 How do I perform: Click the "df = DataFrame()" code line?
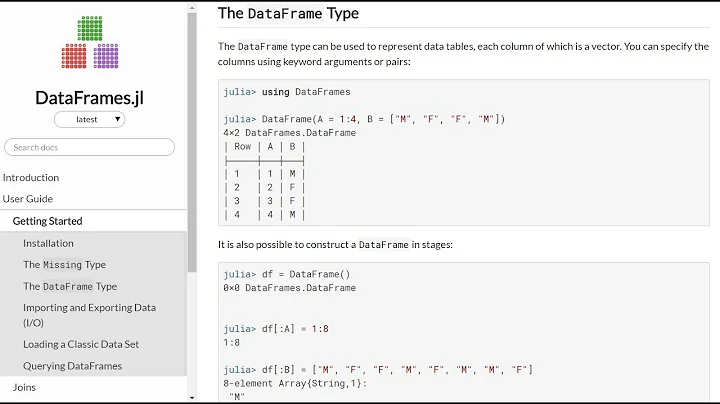300,274
